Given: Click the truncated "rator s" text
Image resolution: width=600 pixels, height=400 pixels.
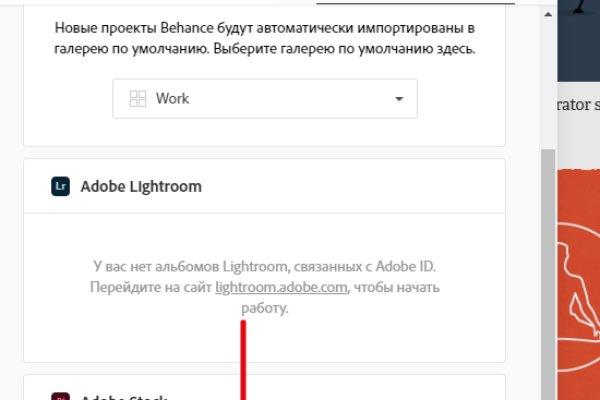Looking at the screenshot, I should click(578, 102).
